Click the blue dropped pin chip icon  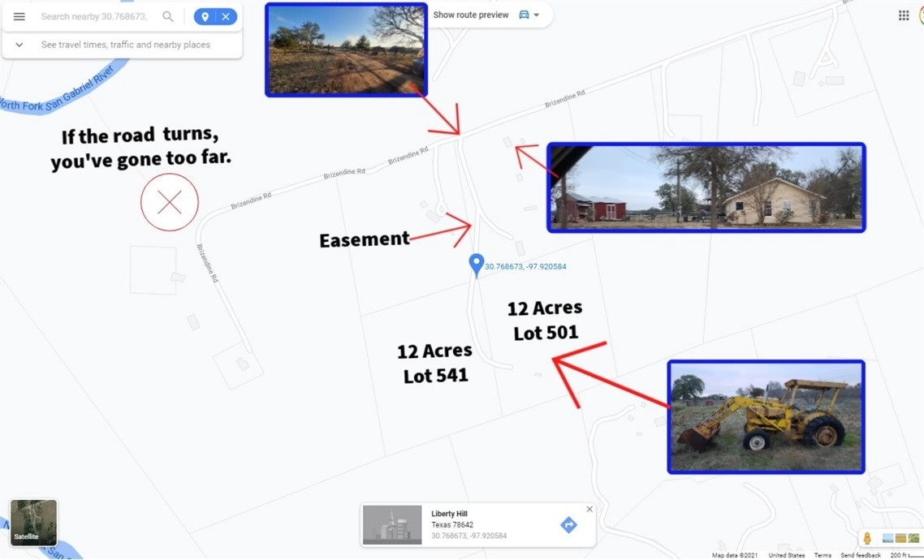pyautogui.click(x=205, y=16)
